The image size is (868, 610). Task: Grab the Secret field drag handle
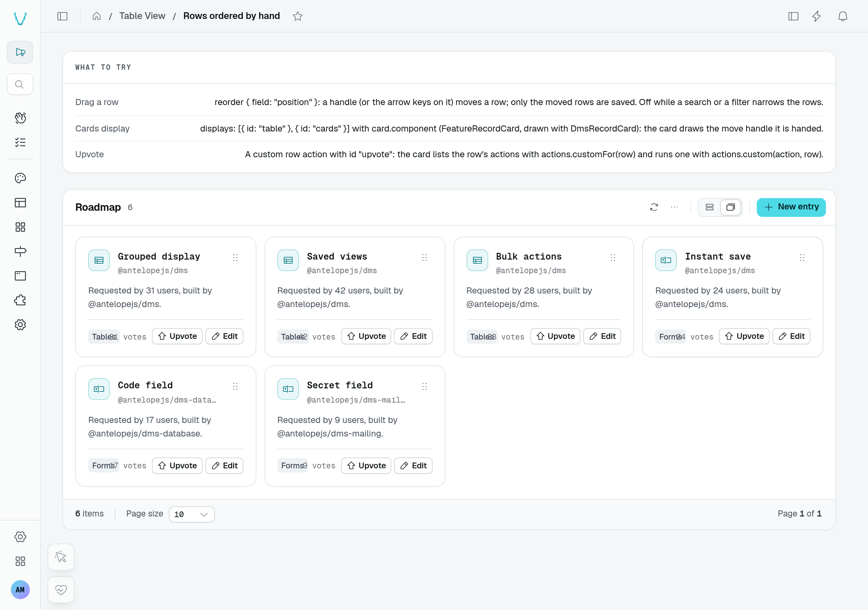pos(424,386)
